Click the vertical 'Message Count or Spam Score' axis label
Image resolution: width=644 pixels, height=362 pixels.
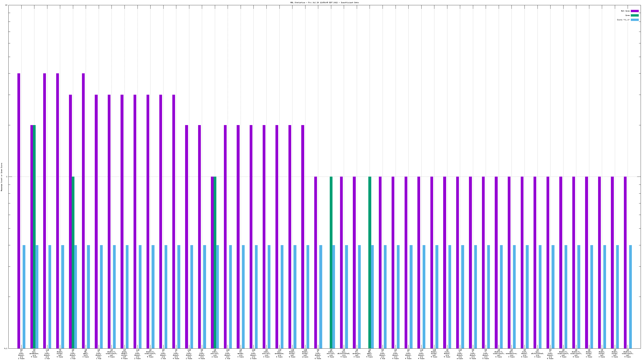click(1, 177)
